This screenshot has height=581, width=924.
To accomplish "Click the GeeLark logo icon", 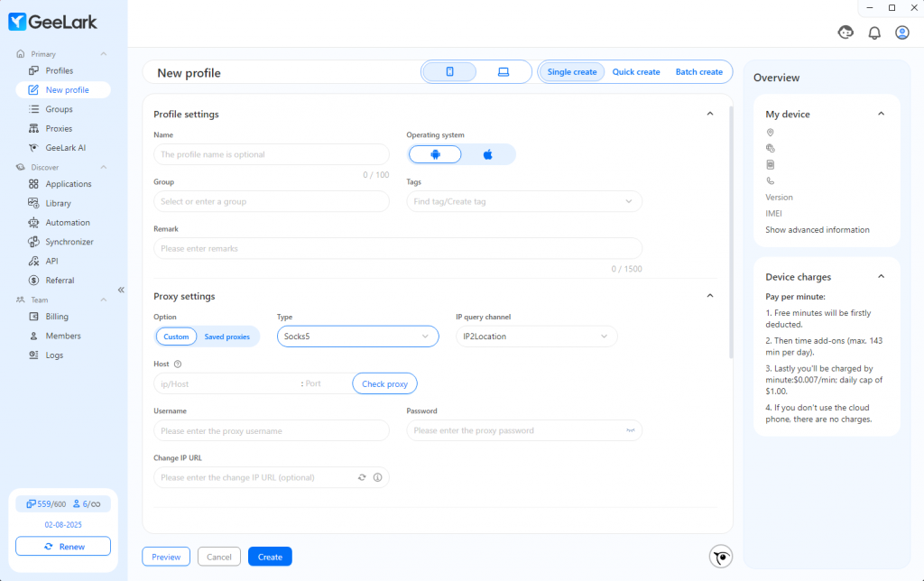I will [x=17, y=22].
